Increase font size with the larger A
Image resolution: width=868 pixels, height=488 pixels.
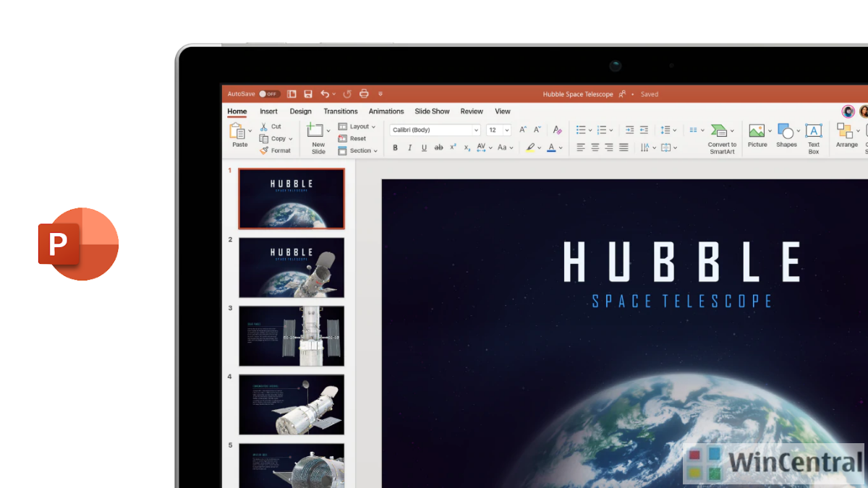coord(523,130)
